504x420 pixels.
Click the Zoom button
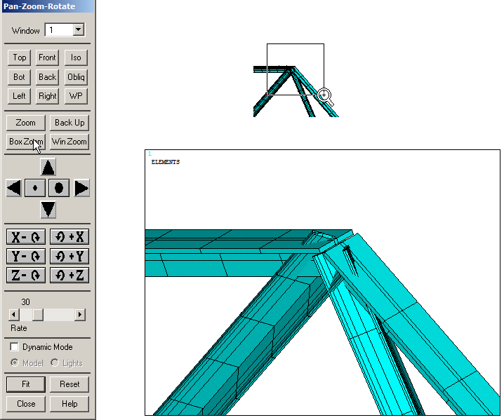point(26,123)
